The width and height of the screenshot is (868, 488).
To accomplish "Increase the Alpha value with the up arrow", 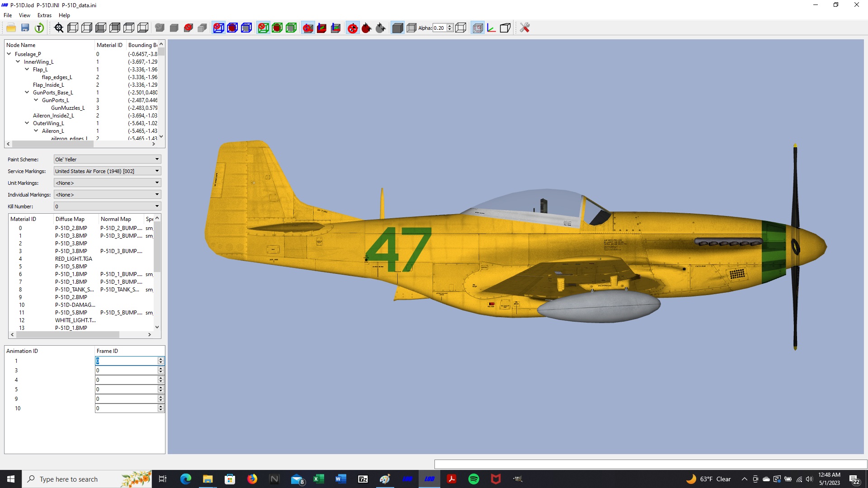I will pyautogui.click(x=450, y=26).
